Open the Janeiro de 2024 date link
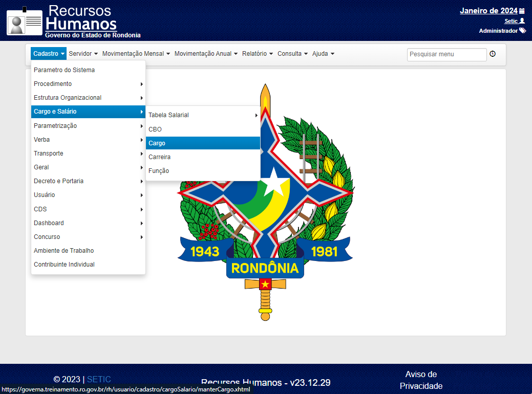This screenshot has width=532, height=394. [x=488, y=11]
